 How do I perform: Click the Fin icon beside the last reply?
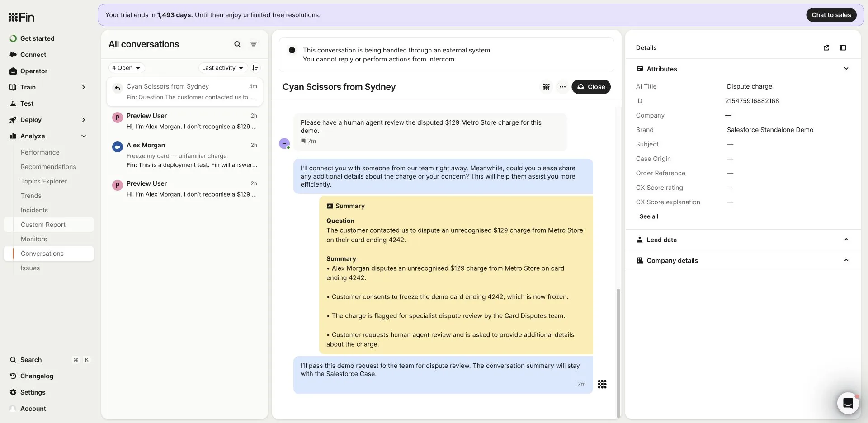coord(602,384)
